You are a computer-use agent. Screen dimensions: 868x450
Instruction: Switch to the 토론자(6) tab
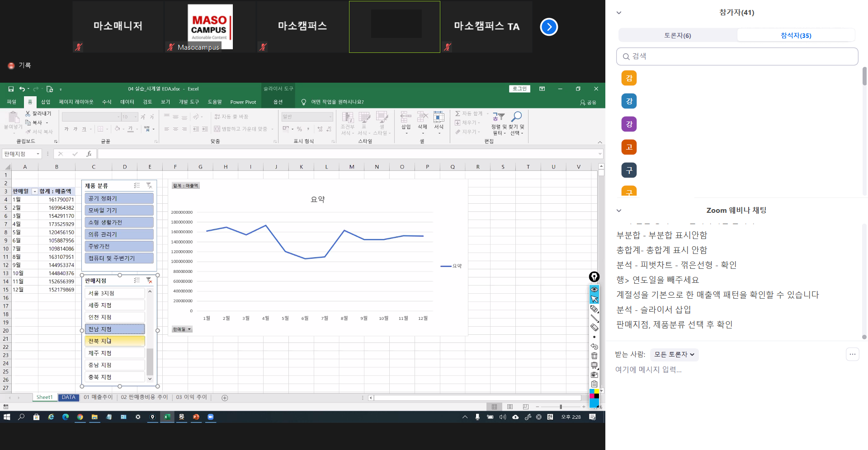(x=677, y=35)
